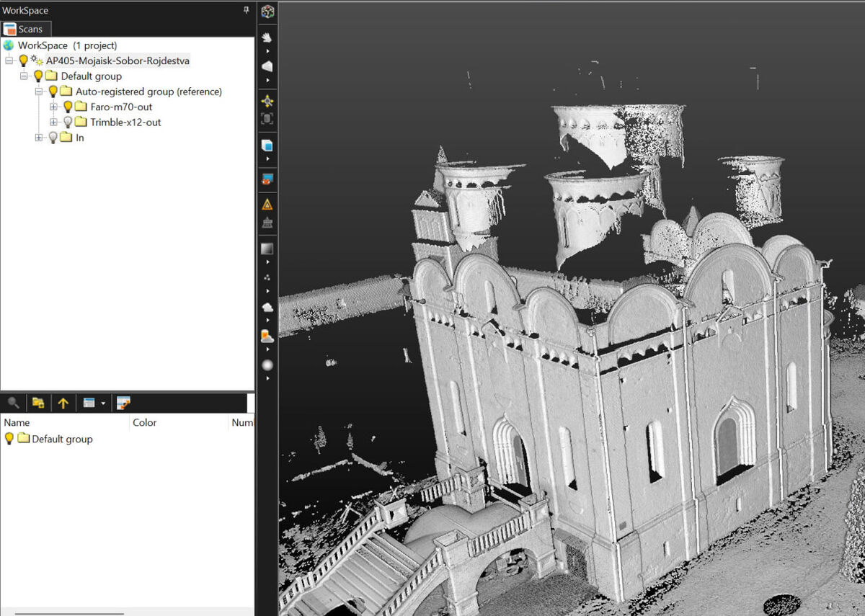
Task: Collapse the Default group tree node
Action: pos(24,76)
